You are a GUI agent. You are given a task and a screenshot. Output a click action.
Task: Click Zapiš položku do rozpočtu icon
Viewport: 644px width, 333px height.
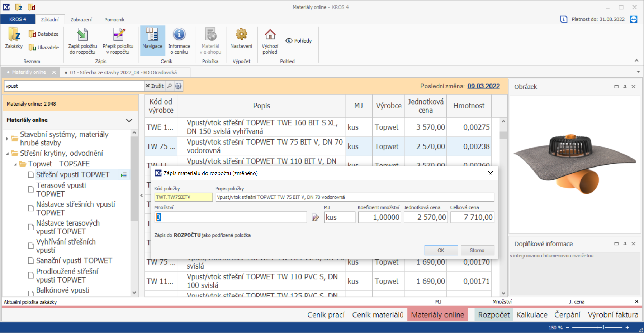pos(82,41)
